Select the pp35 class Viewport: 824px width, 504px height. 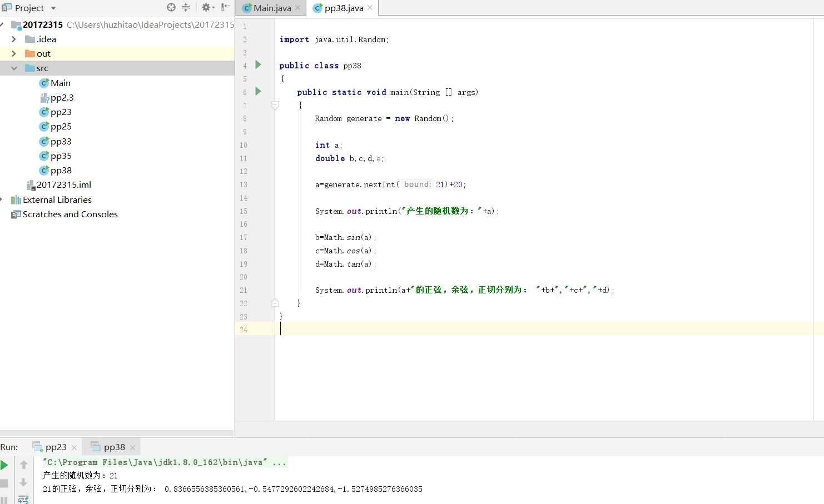[x=56, y=156]
